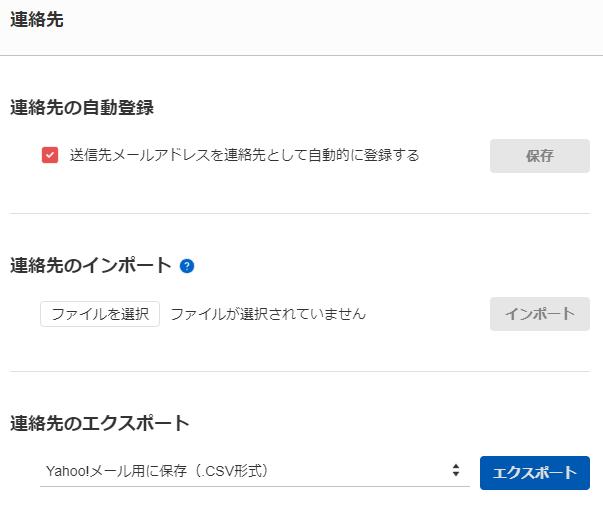Click the ファイルを選択 button
The image size is (603, 511).
100,314
